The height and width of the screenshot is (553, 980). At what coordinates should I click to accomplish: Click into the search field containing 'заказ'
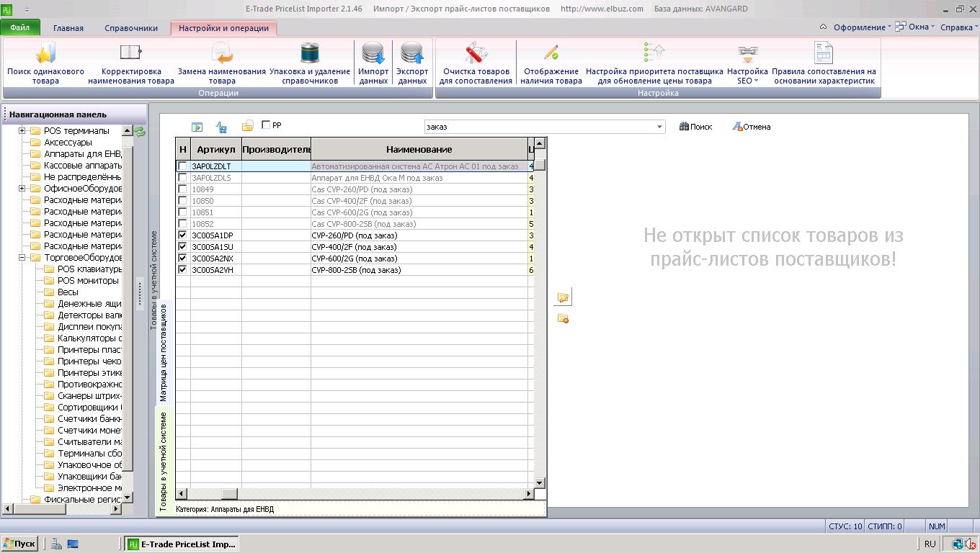(x=540, y=127)
